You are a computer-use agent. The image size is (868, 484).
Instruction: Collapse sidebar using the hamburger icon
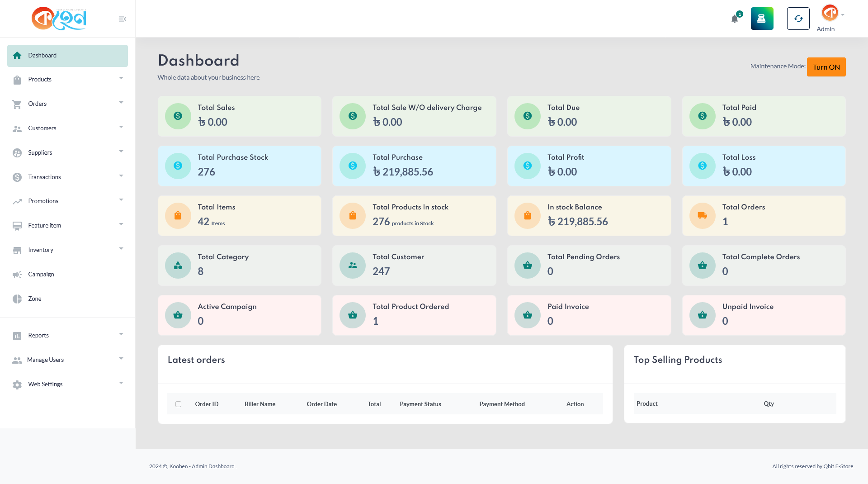coord(122,19)
